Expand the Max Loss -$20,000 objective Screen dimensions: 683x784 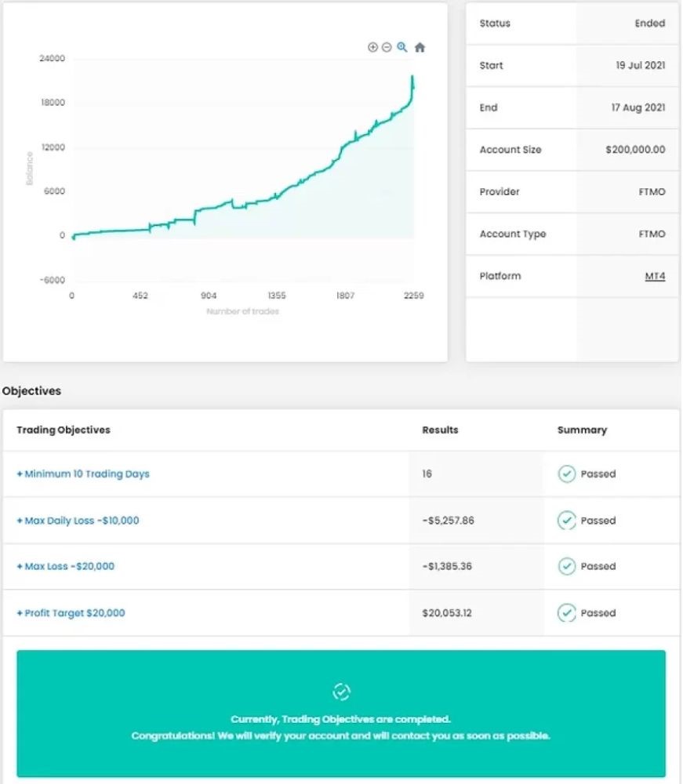pyautogui.click(x=66, y=566)
